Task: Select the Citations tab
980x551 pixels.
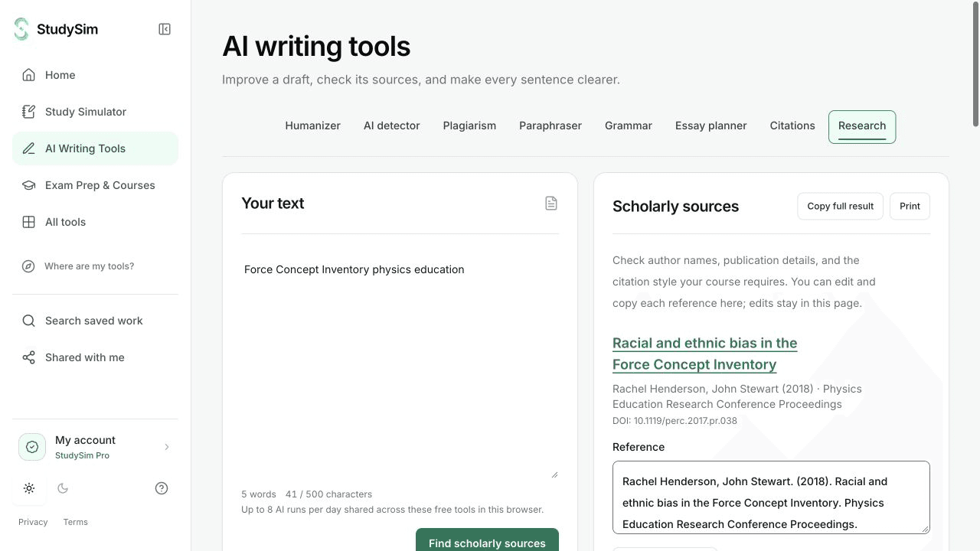Action: click(792, 126)
